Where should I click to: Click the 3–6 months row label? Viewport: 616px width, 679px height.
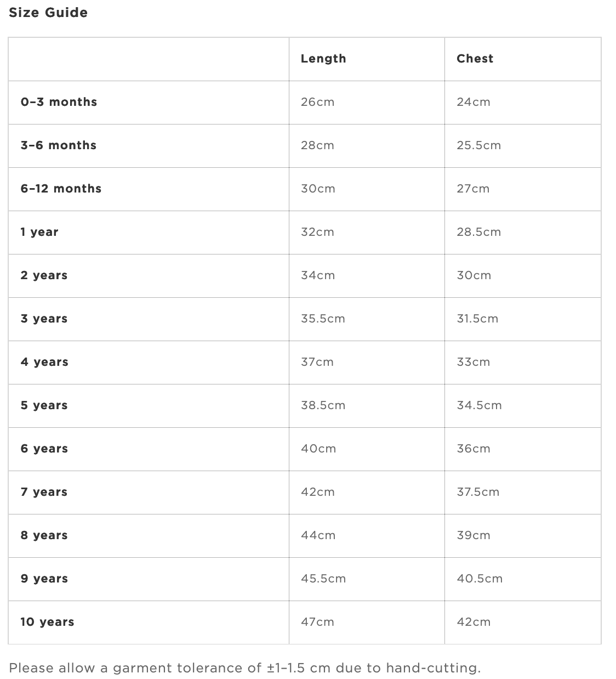(59, 145)
